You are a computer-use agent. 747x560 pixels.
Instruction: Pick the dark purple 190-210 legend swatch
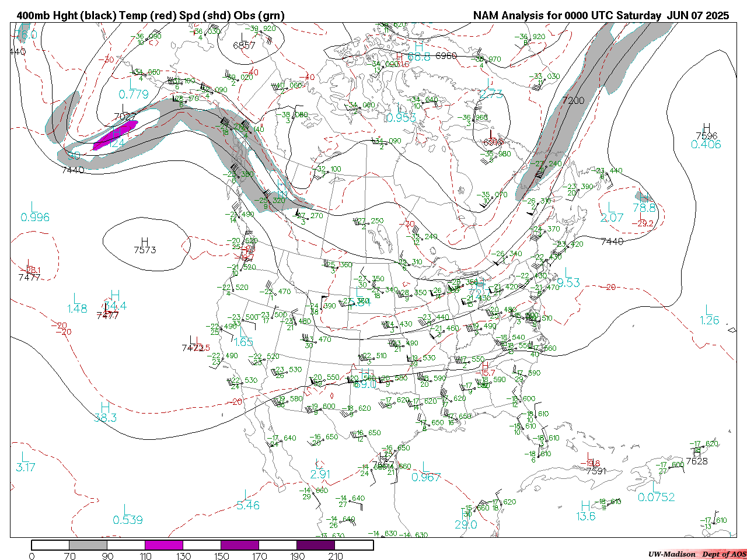(316, 545)
